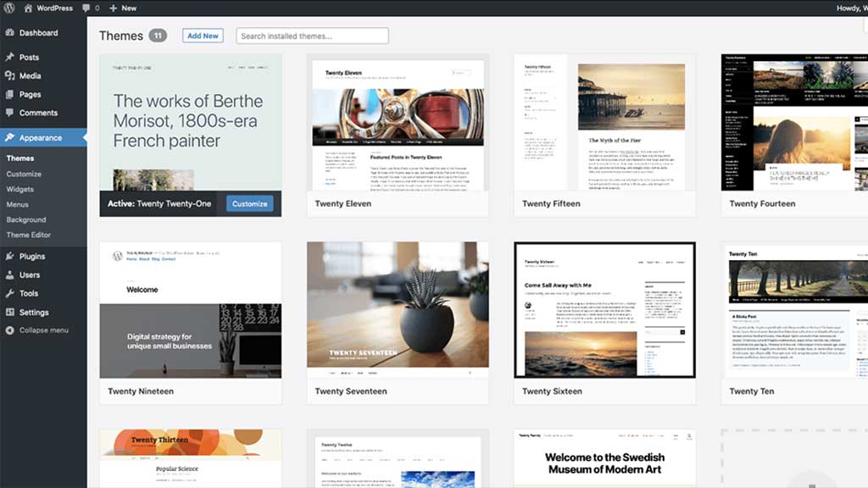This screenshot has width=868, height=488.
Task: Click the theme count badge showing 11
Action: pos(158,36)
